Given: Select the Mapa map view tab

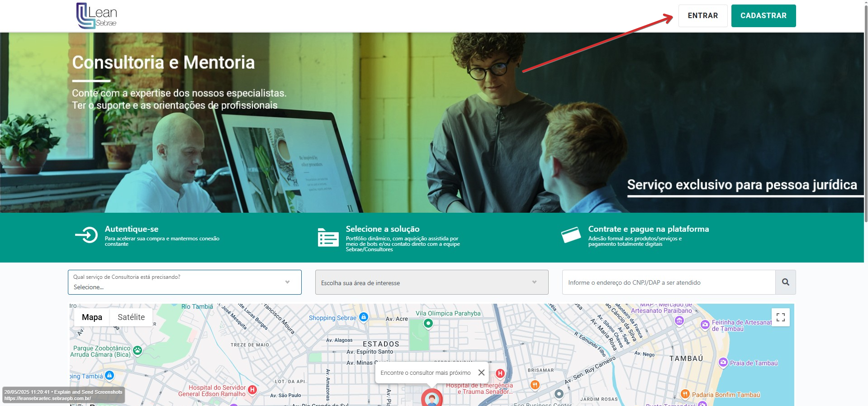Looking at the screenshot, I should point(92,317).
